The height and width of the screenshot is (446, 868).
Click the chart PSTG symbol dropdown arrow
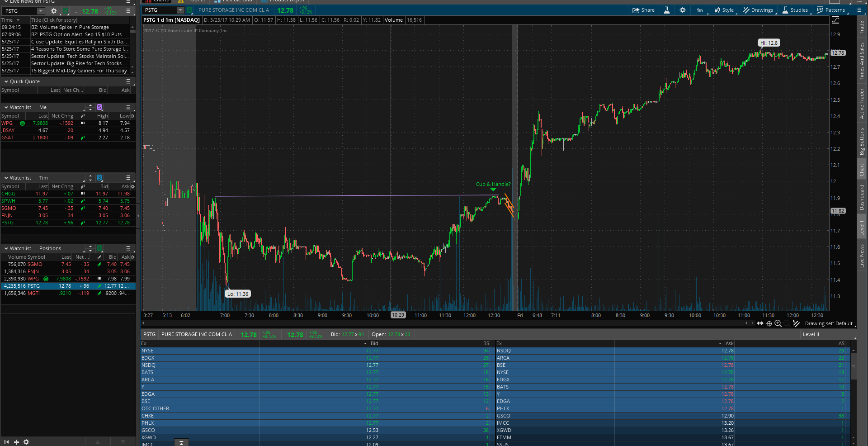coord(180,10)
